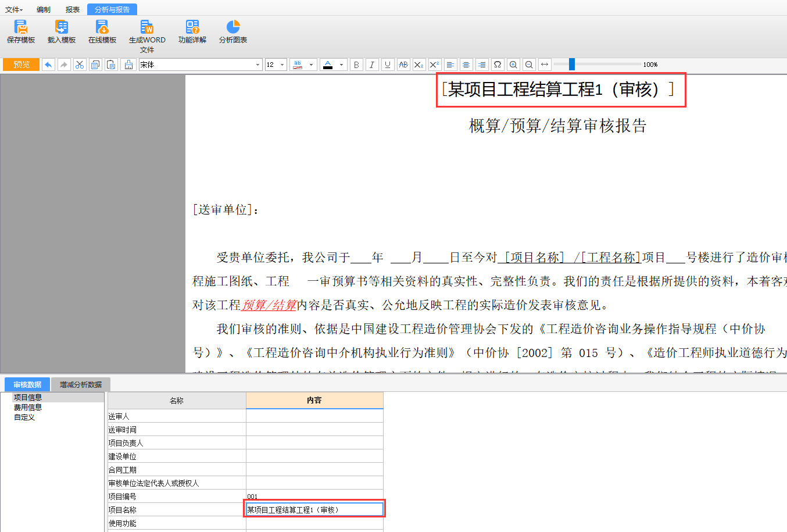
Task: Click the 保存模板 (save template) icon
Action: coord(21,31)
